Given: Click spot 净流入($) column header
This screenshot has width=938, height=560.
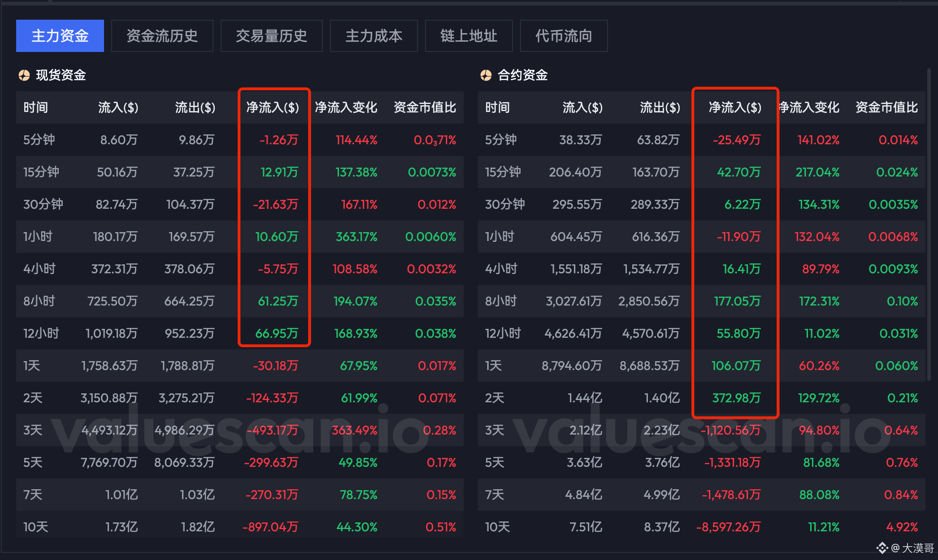Looking at the screenshot, I should (x=273, y=108).
